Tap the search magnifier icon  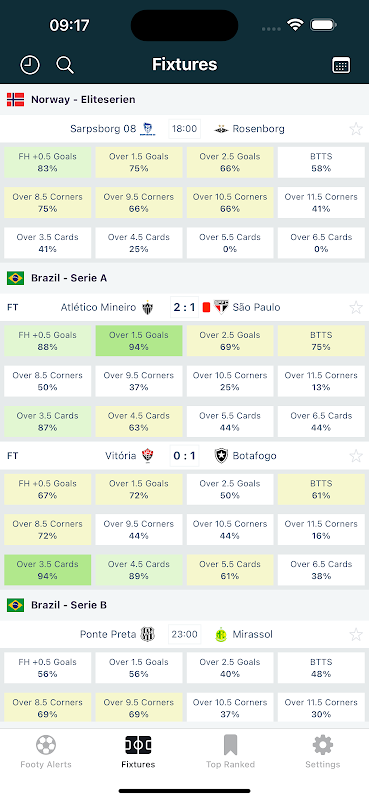pyautogui.click(x=65, y=65)
